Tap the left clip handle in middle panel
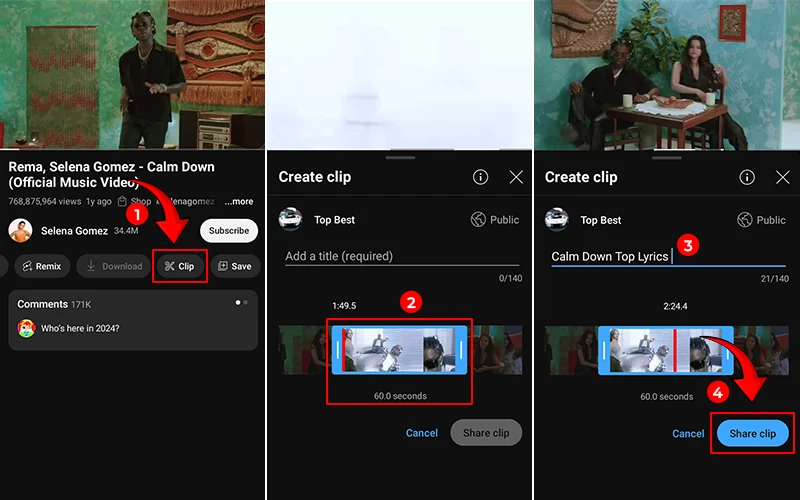 [337, 350]
